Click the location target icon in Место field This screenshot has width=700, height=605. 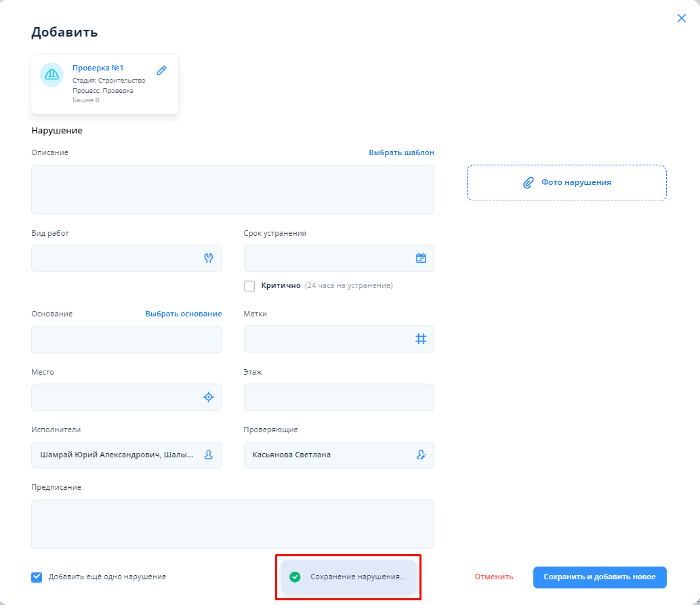coord(209,397)
